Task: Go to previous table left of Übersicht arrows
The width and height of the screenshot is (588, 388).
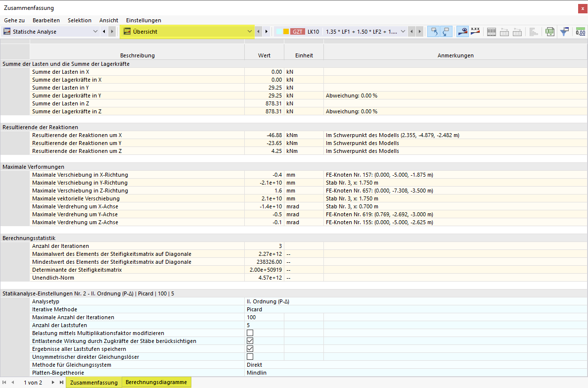Action: pyautogui.click(x=258, y=32)
